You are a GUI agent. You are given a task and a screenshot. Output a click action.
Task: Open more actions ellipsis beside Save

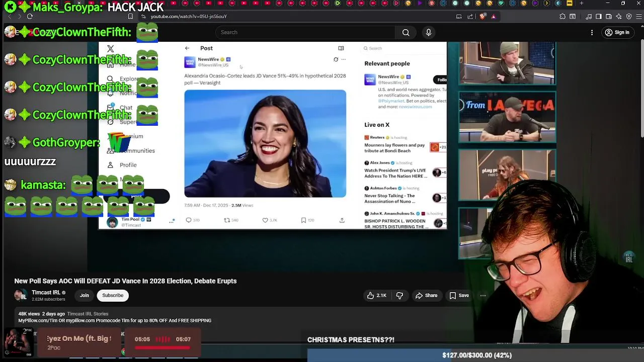(x=483, y=295)
